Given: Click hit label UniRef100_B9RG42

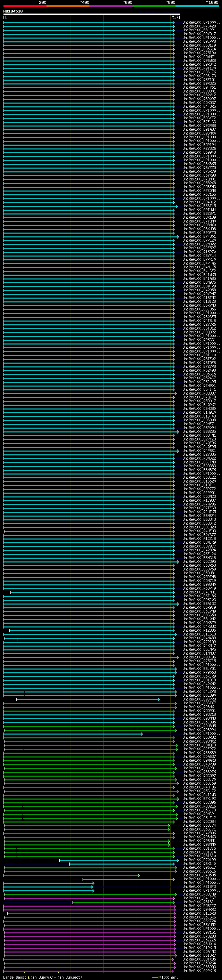Looking at the screenshot, I should coord(199,64).
